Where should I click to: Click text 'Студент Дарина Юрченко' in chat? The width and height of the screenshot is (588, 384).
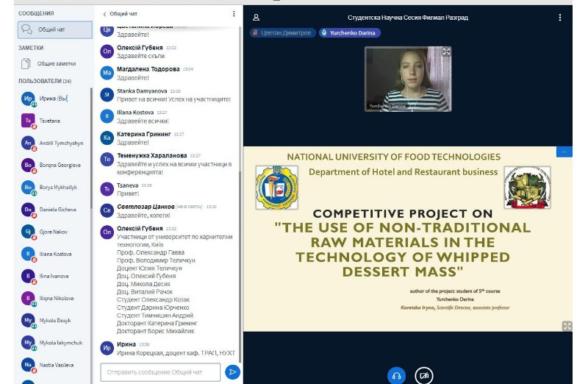point(153,307)
